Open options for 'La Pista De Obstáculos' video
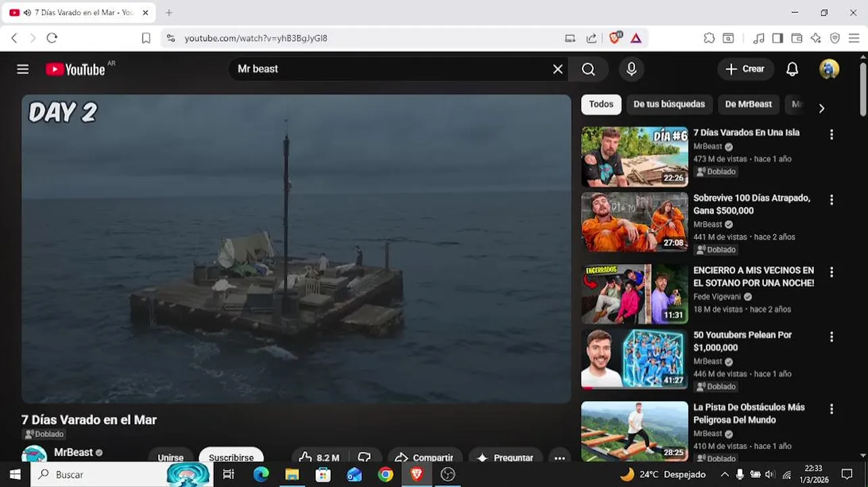The image size is (868, 487). pyautogui.click(x=831, y=409)
